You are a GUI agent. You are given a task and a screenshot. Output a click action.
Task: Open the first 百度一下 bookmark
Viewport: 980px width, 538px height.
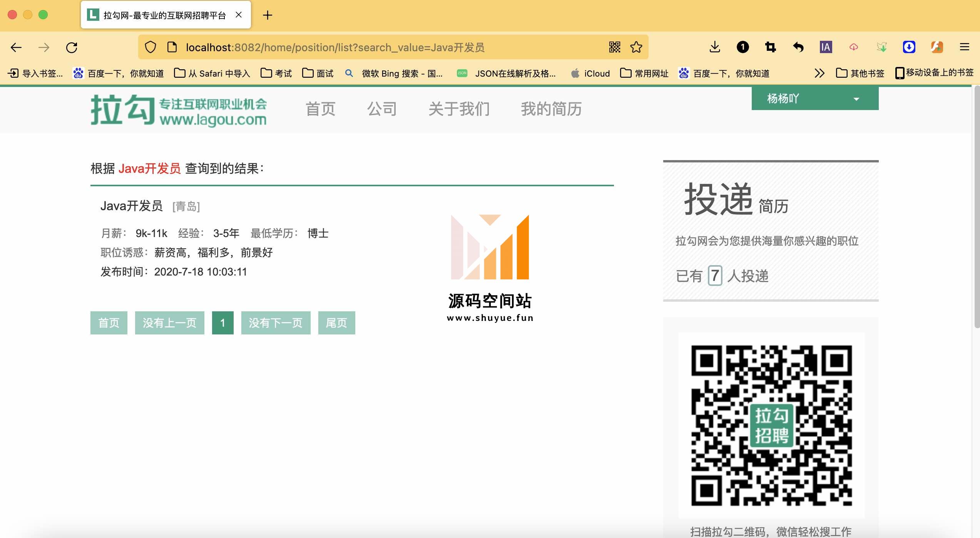tap(119, 73)
